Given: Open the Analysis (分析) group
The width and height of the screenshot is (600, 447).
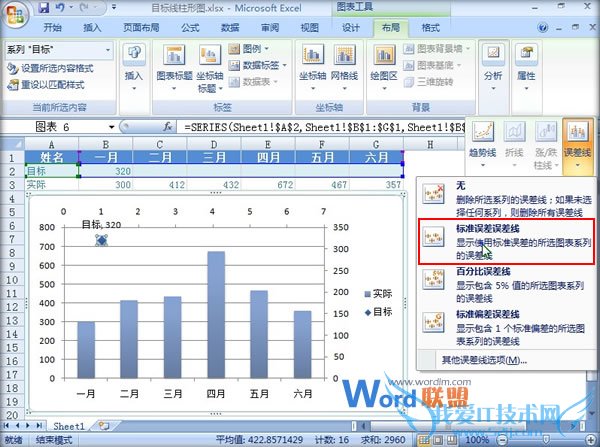Looking at the screenshot, I should click(493, 68).
